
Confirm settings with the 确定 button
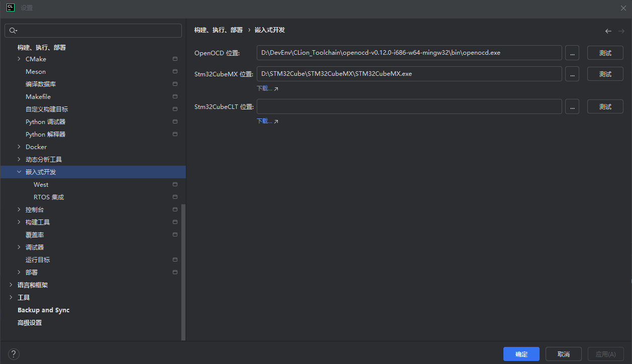(521, 354)
